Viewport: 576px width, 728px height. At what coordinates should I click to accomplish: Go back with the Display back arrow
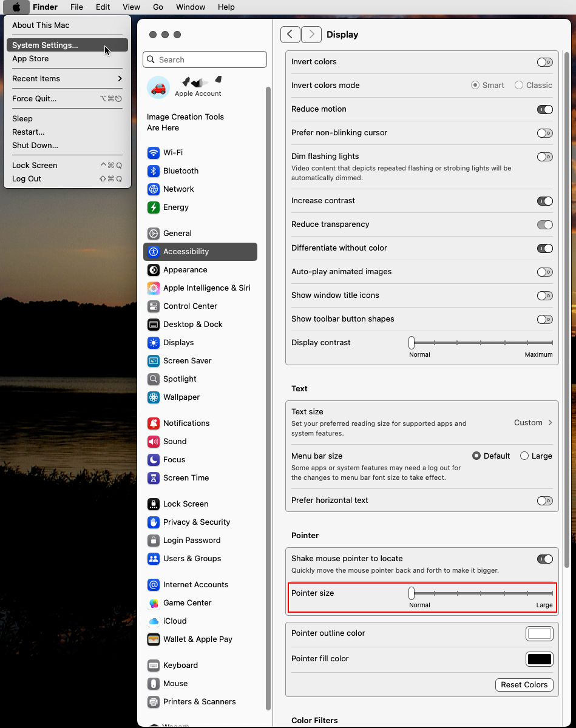click(x=290, y=35)
